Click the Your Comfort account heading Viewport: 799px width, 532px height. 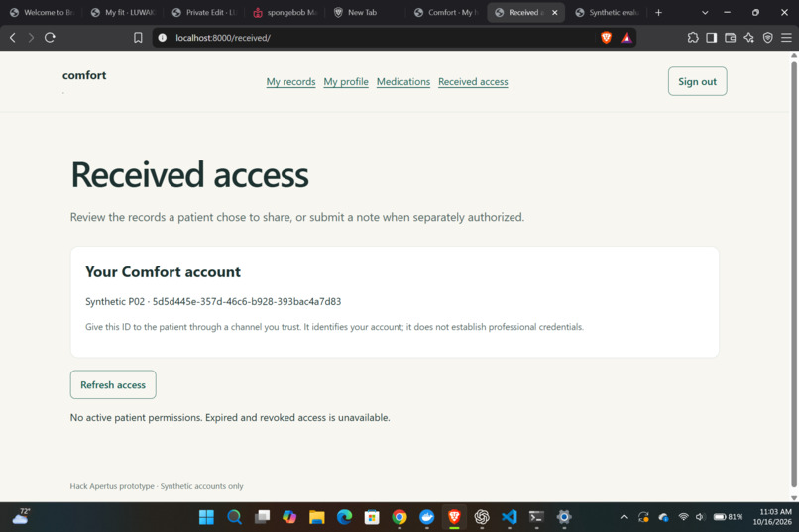(x=163, y=271)
